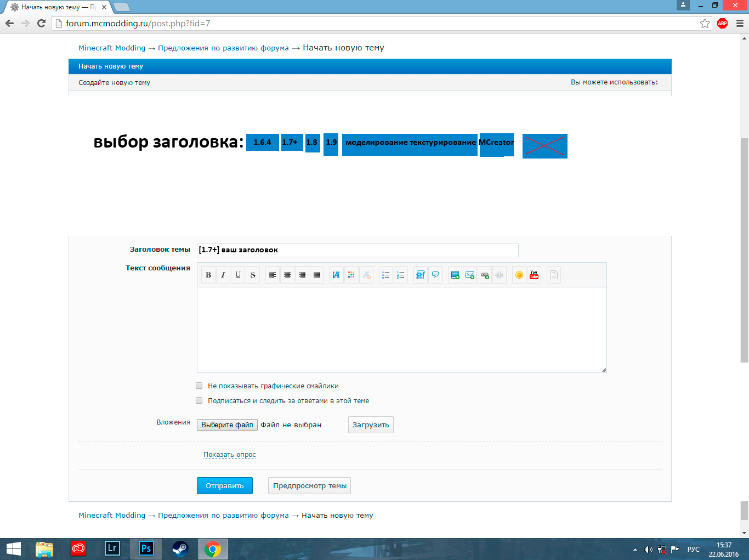Justify the message text
The image size is (749, 560).
coord(317,275)
